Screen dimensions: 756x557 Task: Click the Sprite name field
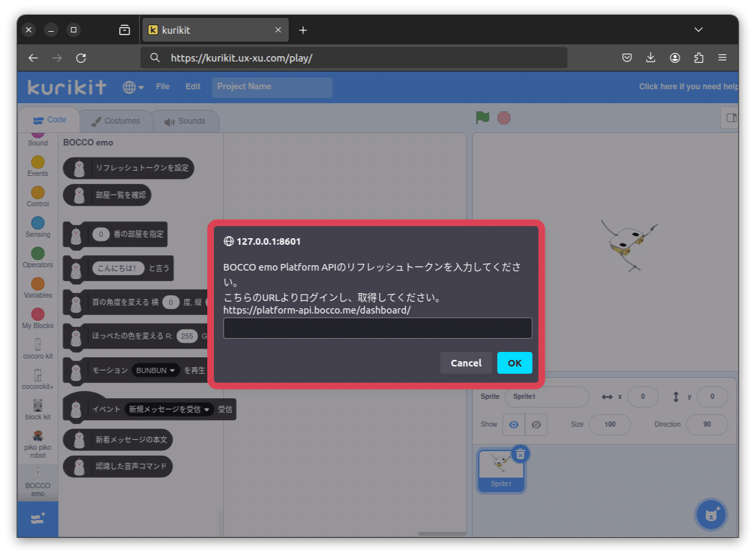[547, 396]
